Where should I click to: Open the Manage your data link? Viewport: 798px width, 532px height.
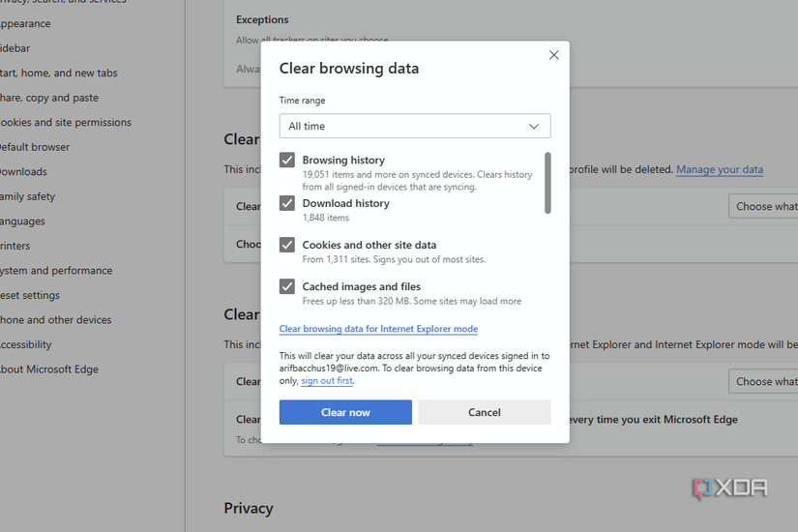pos(720,169)
